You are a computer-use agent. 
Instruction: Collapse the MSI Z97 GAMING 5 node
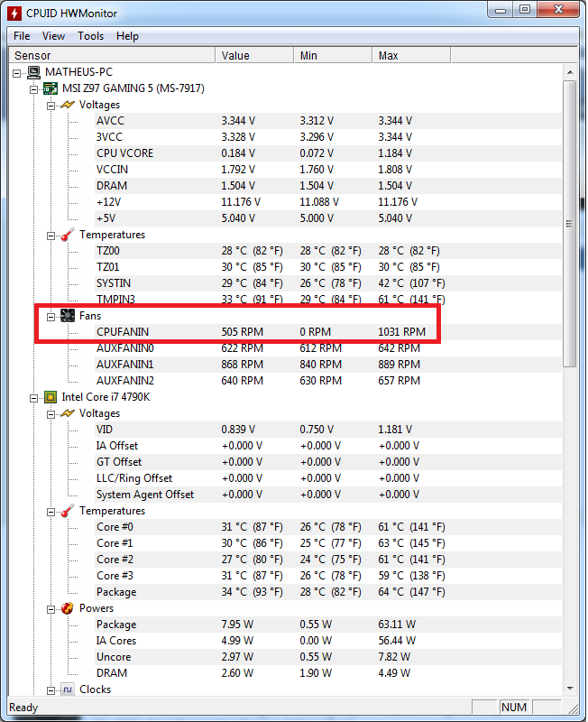34,89
